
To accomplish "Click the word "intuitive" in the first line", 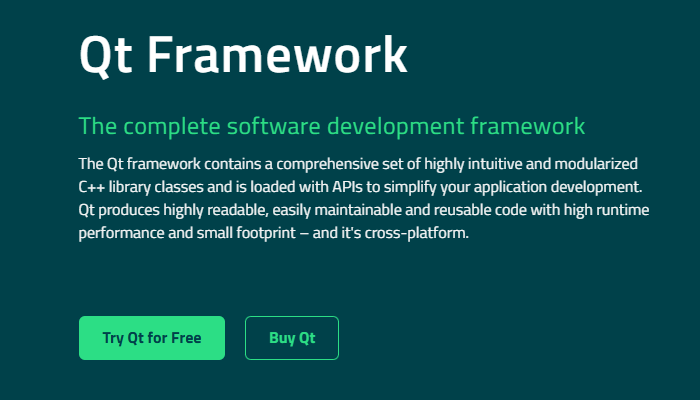I will click(490, 163).
